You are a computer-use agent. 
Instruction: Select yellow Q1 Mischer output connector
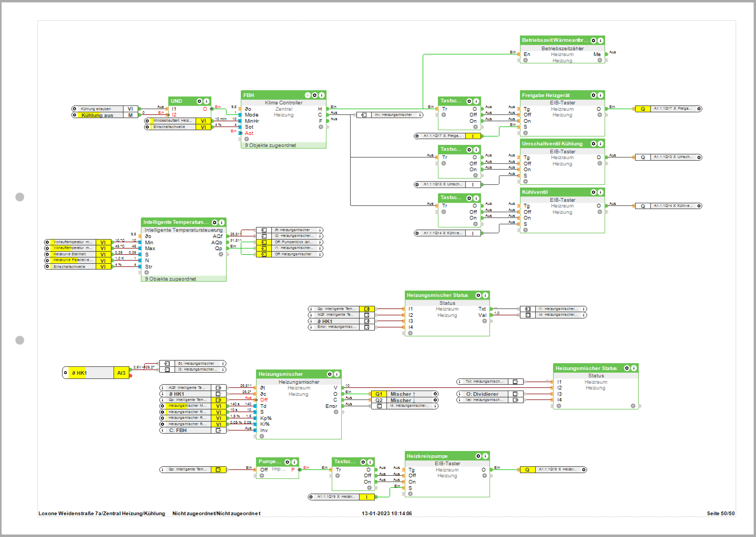(379, 394)
